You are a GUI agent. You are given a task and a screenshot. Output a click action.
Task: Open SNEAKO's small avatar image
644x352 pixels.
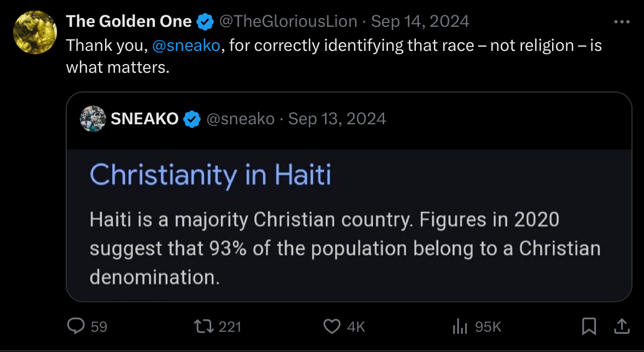[93, 119]
